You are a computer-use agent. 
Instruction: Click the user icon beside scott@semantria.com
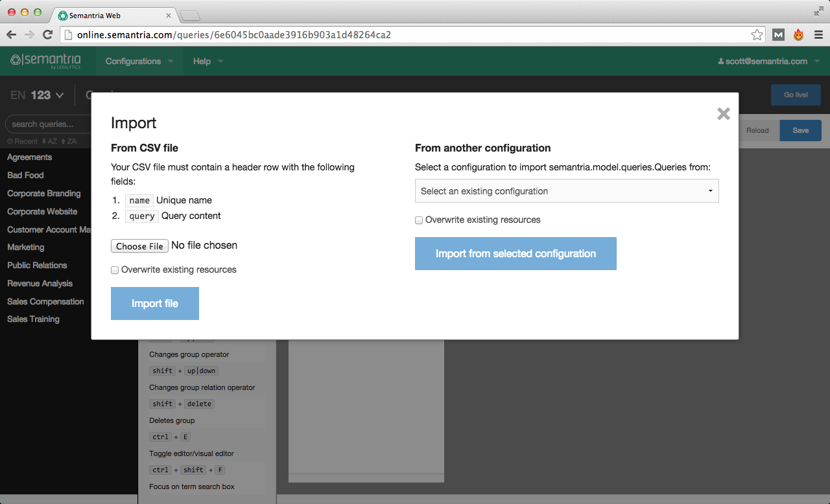(x=721, y=61)
